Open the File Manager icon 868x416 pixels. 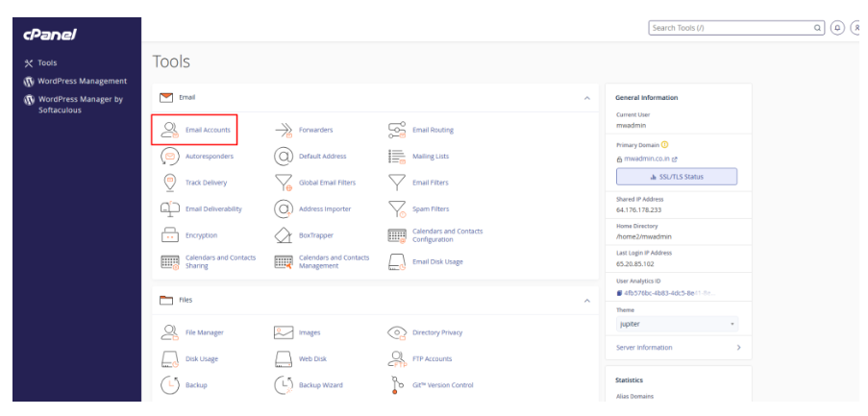click(169, 332)
